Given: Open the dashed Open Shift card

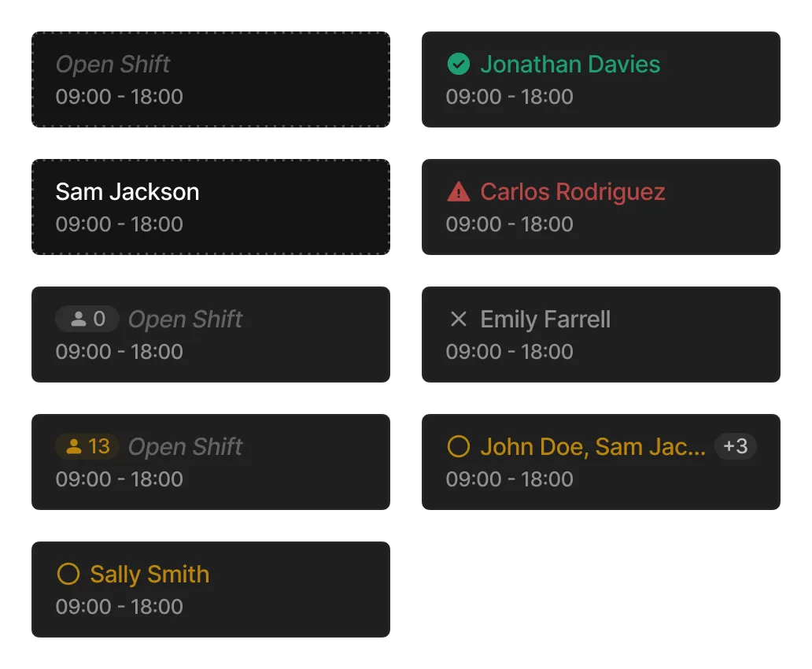Looking at the screenshot, I should point(210,80).
